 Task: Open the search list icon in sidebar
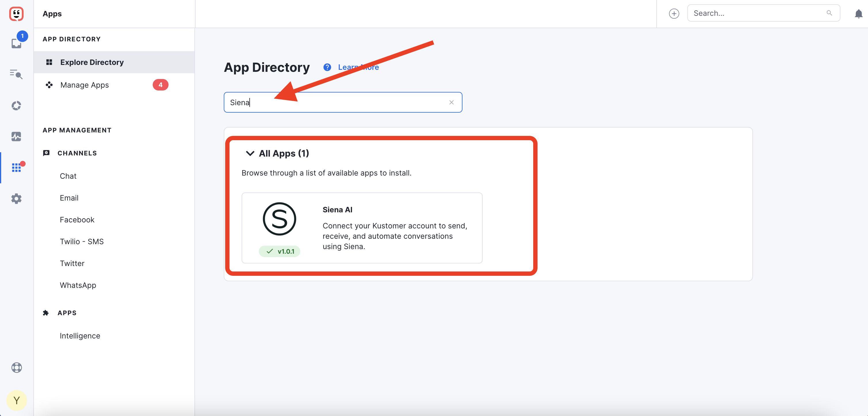click(16, 74)
